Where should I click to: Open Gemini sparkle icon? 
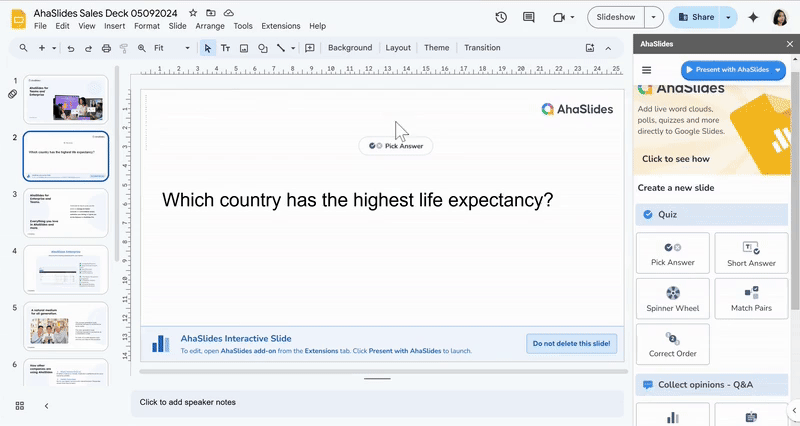point(753,17)
